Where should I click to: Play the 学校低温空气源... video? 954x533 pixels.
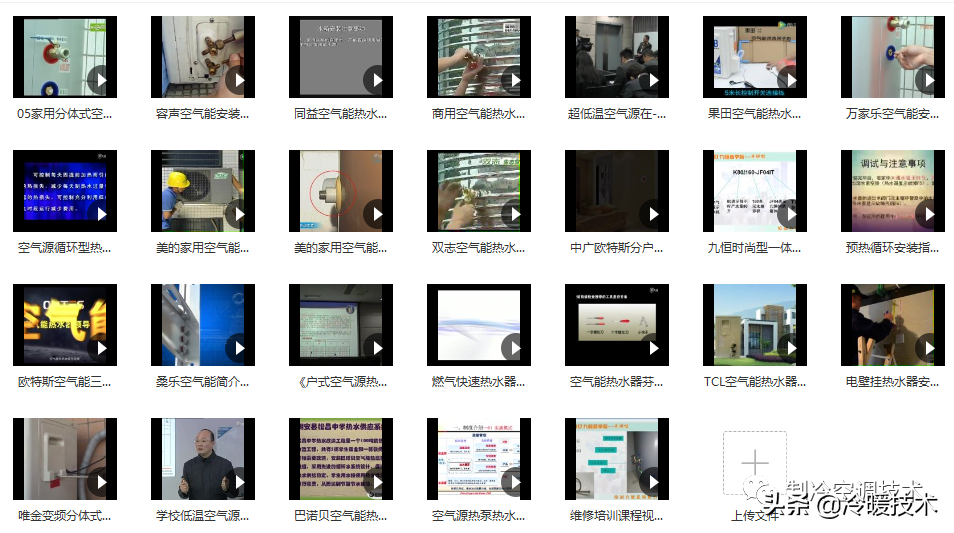click(238, 482)
